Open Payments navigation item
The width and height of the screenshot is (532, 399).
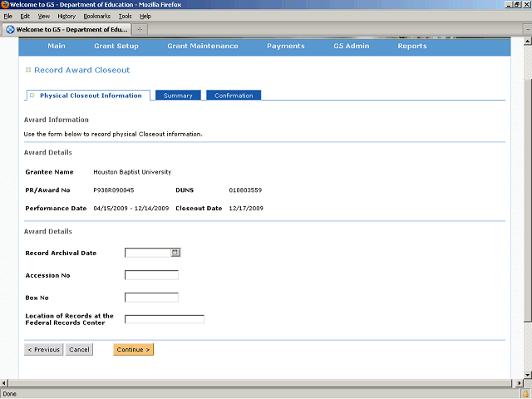point(286,47)
